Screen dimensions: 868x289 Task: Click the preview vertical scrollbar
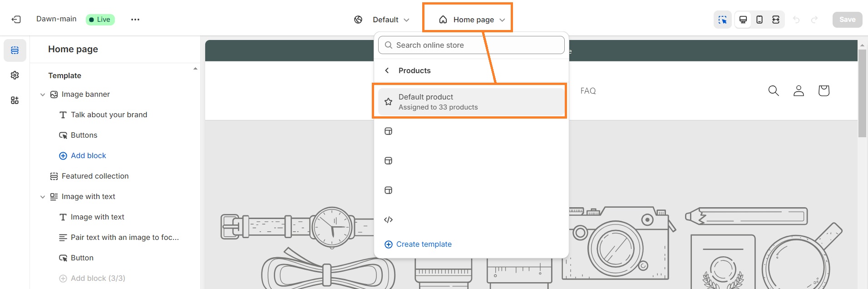coord(862,93)
